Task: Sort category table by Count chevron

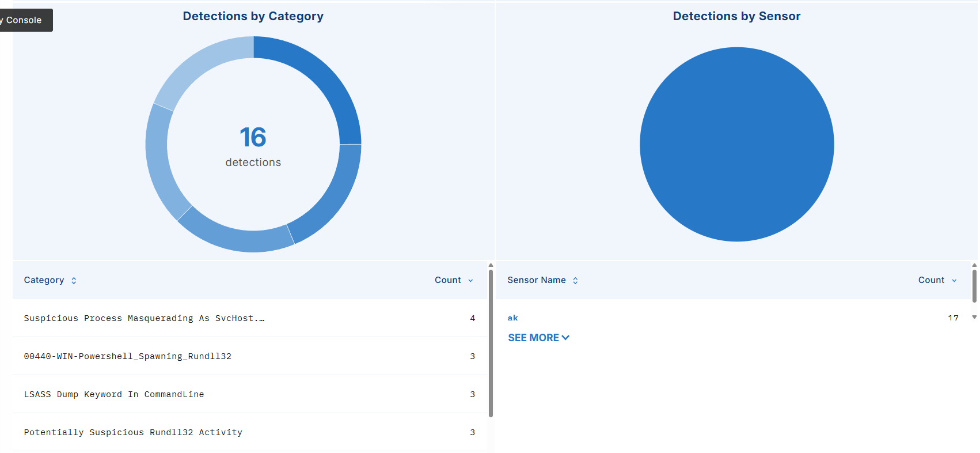Action: (x=470, y=281)
